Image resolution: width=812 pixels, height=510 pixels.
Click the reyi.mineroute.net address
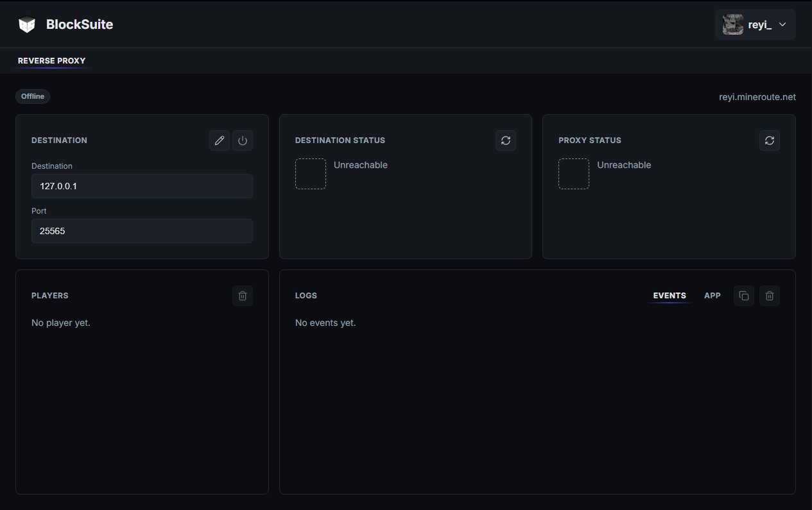[757, 97]
